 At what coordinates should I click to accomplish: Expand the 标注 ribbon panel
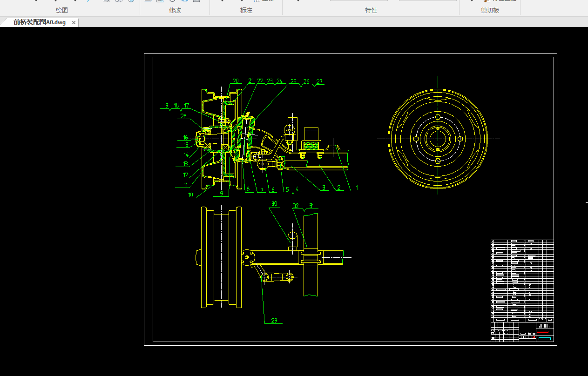click(x=246, y=10)
